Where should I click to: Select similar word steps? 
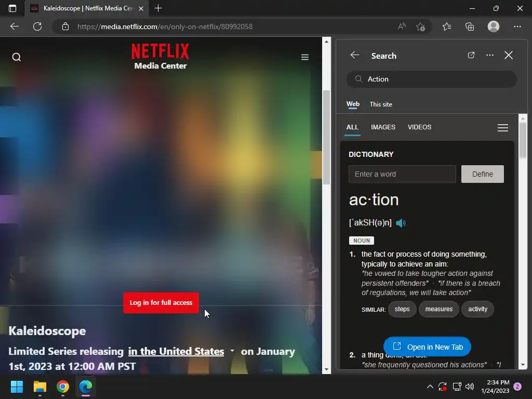(402, 309)
